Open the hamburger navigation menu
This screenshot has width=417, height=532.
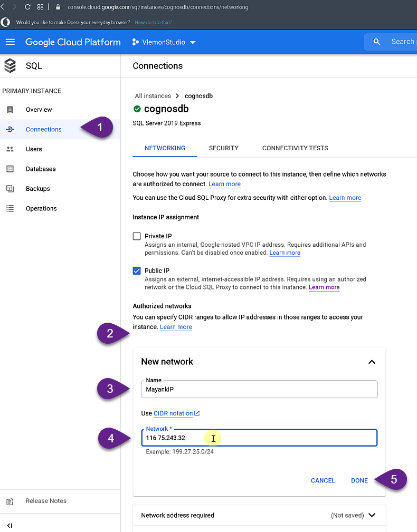[11, 42]
